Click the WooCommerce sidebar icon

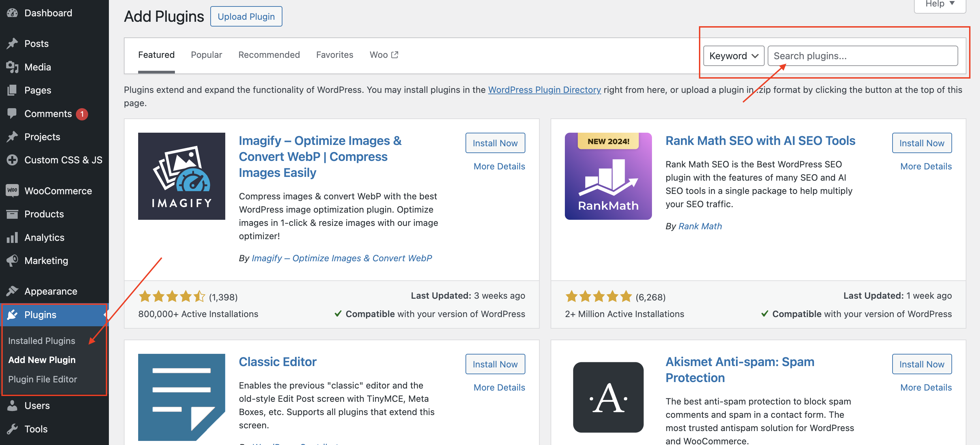pyautogui.click(x=13, y=191)
